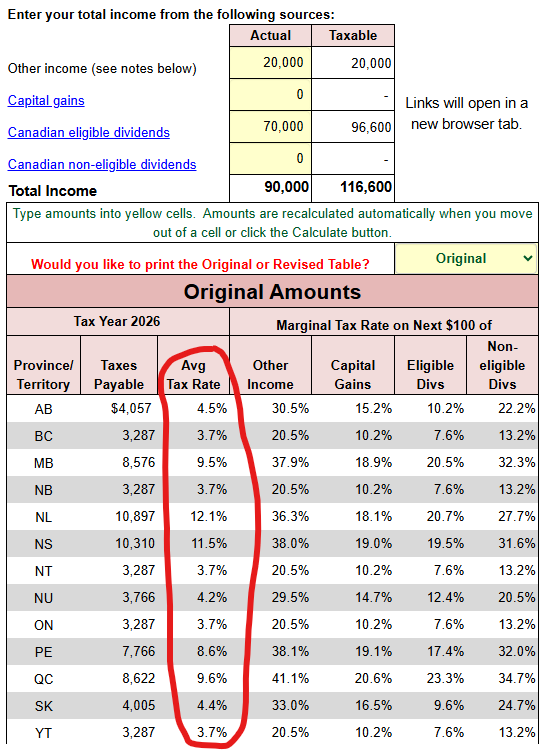Click the Original Amounts heading
The width and height of the screenshot is (540, 750).
coord(272,291)
